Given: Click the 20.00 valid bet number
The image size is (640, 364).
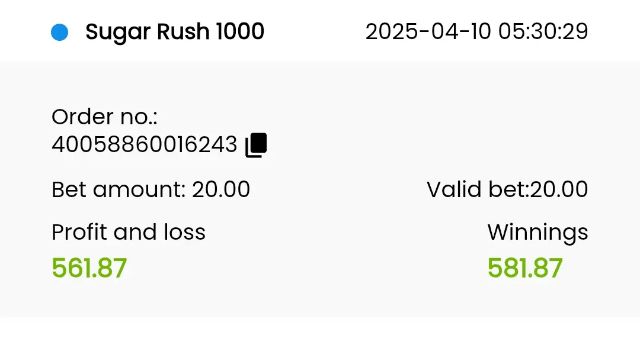Looking at the screenshot, I should pos(559,189).
